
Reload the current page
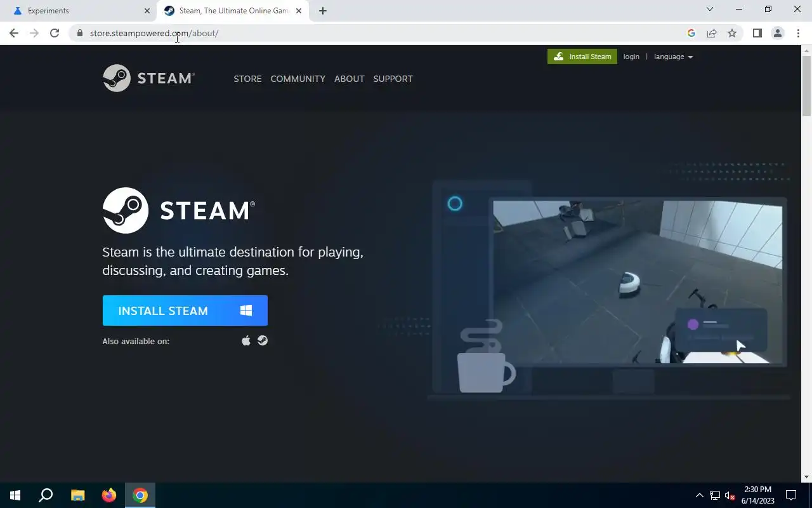click(55, 33)
